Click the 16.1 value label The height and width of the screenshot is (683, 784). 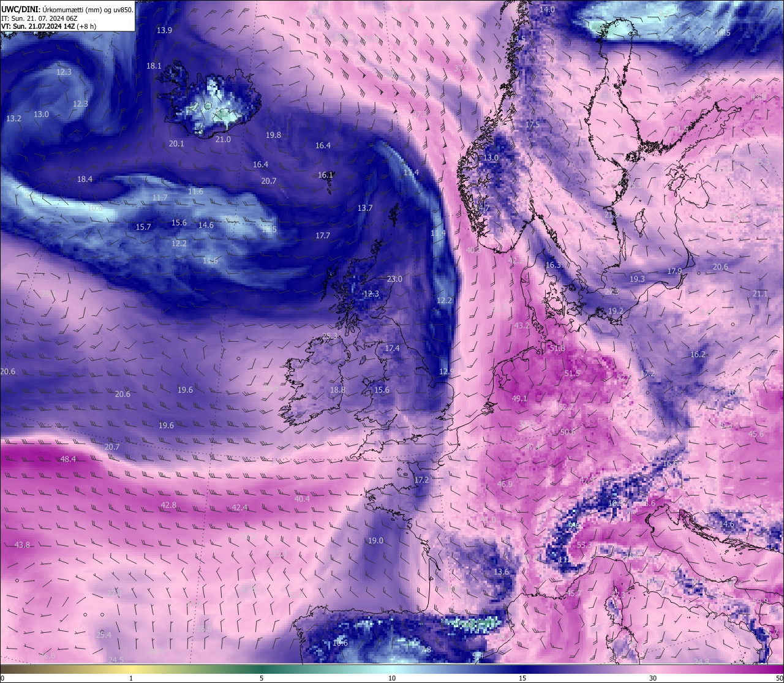pyautogui.click(x=325, y=175)
